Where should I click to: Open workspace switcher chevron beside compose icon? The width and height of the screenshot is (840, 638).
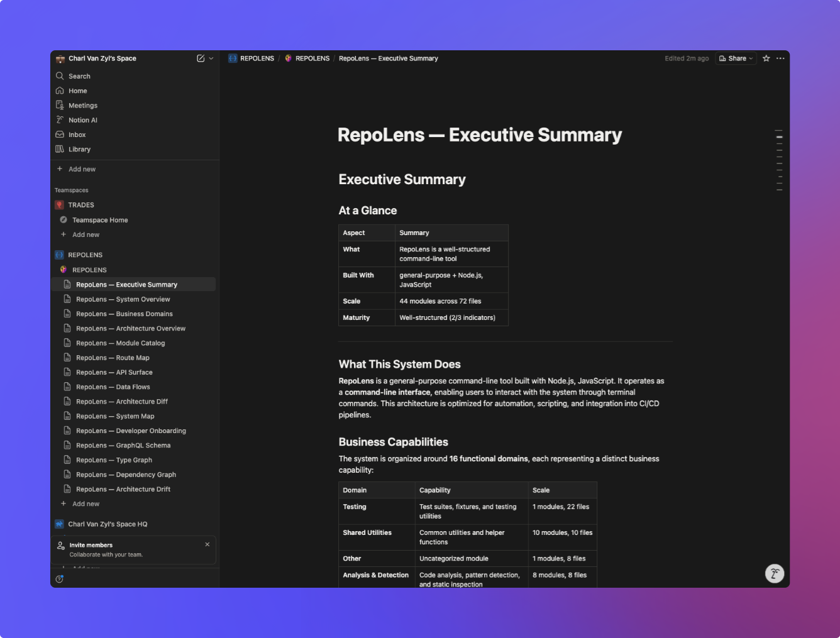coord(211,58)
